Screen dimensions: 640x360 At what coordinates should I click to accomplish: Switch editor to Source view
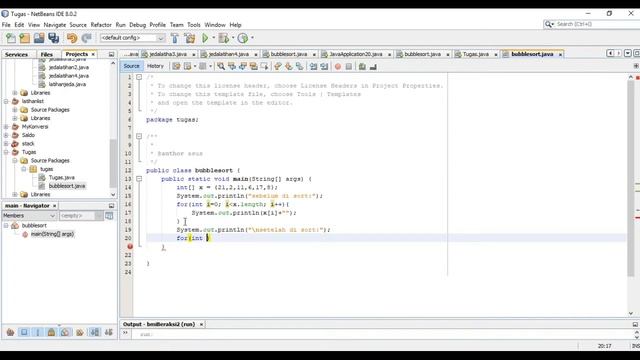[x=131, y=66]
